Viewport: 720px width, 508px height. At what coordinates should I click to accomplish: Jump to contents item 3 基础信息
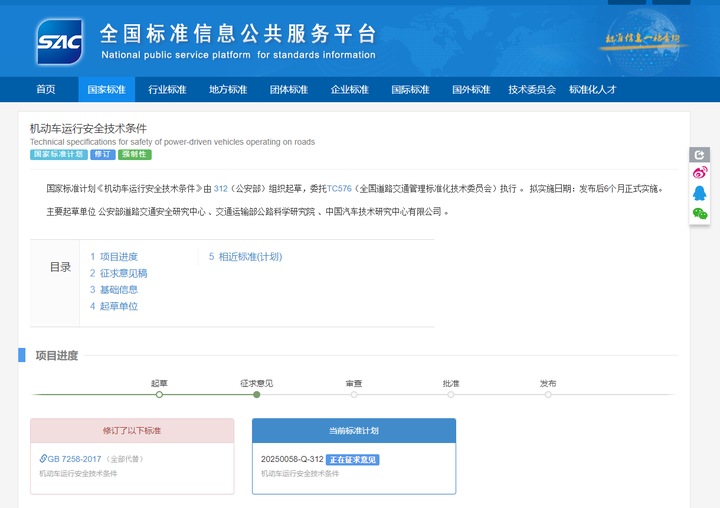click(114, 290)
